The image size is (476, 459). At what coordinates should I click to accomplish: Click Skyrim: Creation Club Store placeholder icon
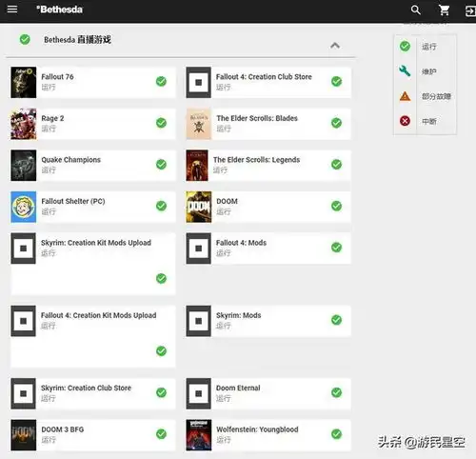coord(24,393)
